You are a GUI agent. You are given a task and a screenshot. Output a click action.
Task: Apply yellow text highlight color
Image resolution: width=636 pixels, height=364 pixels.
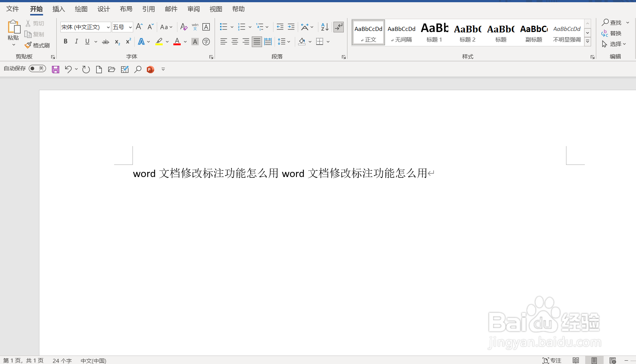click(159, 42)
